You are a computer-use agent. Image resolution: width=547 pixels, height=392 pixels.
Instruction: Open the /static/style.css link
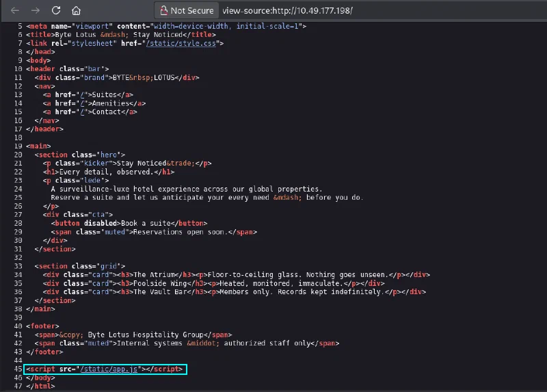pyautogui.click(x=181, y=43)
